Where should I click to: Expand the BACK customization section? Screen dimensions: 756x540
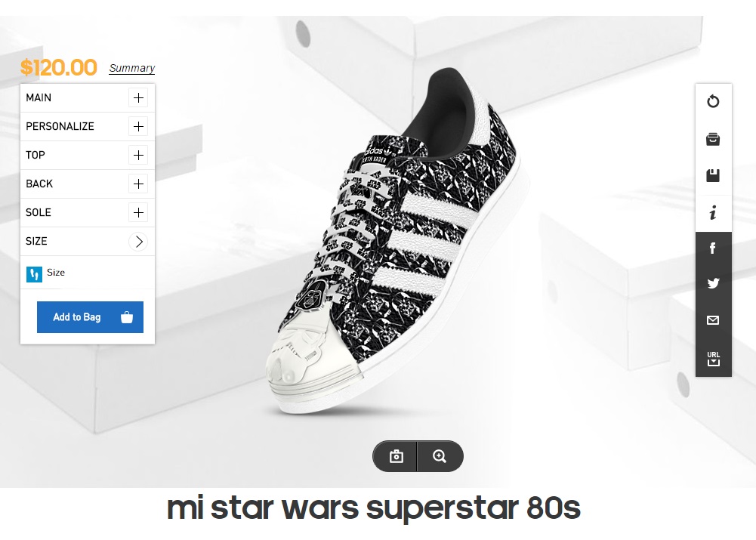[x=138, y=184]
